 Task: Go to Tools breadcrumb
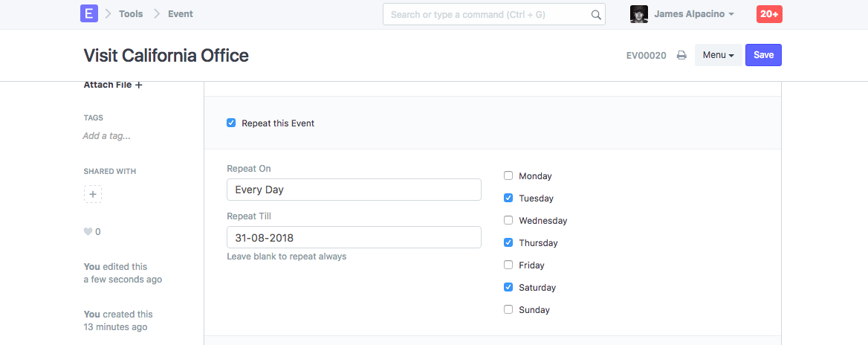click(131, 14)
